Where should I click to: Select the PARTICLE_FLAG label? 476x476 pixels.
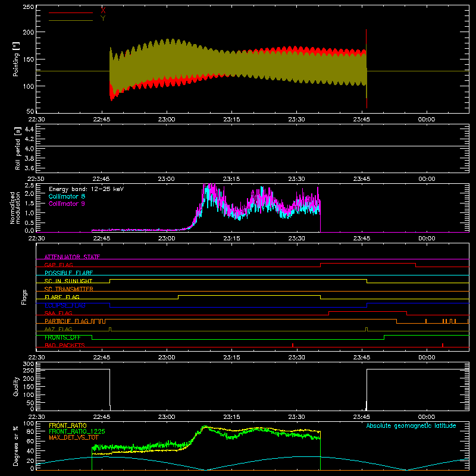point(67,321)
